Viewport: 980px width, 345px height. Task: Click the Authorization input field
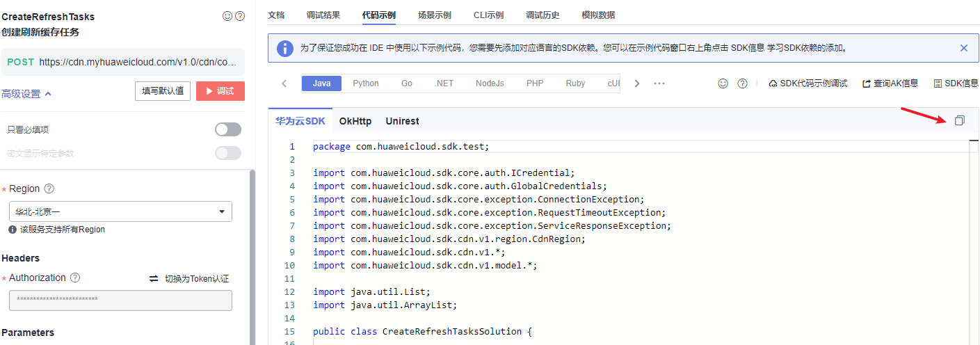click(120, 300)
